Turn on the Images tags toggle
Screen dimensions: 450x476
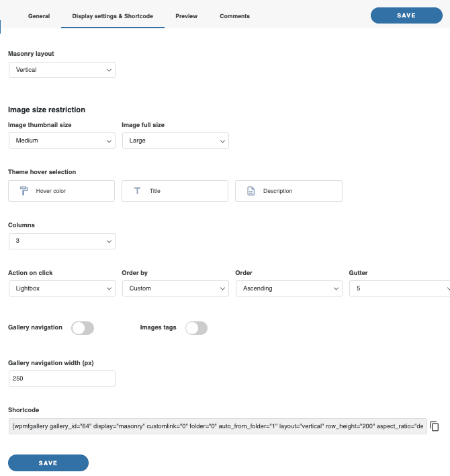(196, 328)
